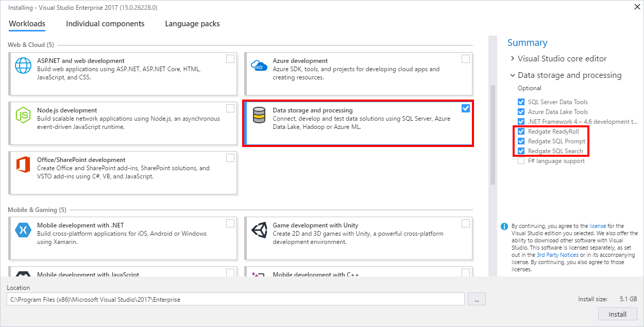Viewport: 644px width, 327px height.
Task: Click the Office/SharePoint development icon
Action: point(23,165)
